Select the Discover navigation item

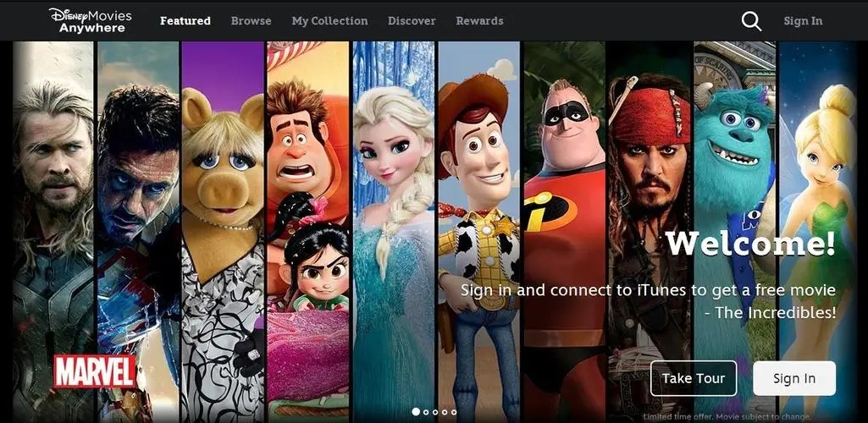tap(412, 21)
